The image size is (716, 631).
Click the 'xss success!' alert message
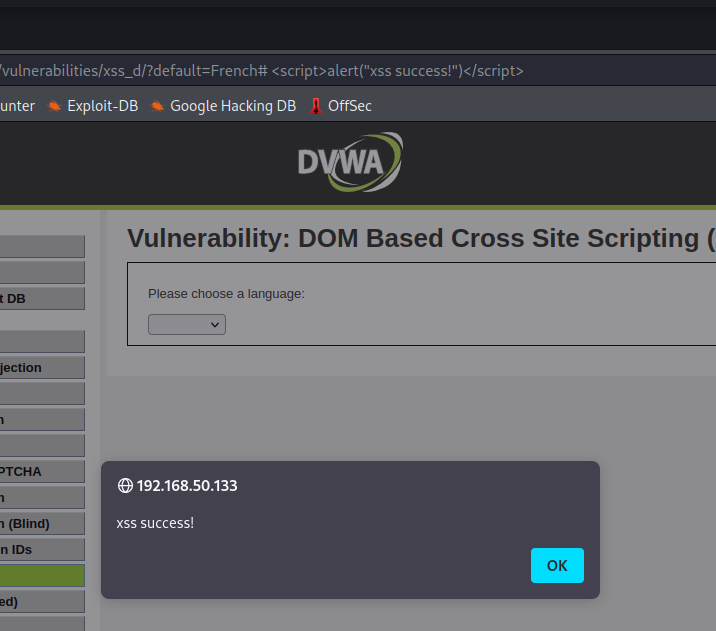point(155,523)
